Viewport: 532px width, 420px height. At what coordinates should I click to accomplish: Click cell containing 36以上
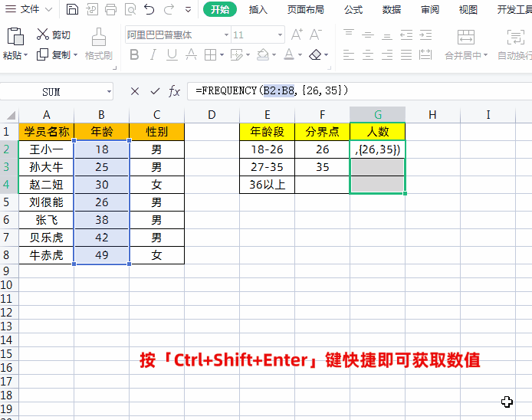click(267, 185)
